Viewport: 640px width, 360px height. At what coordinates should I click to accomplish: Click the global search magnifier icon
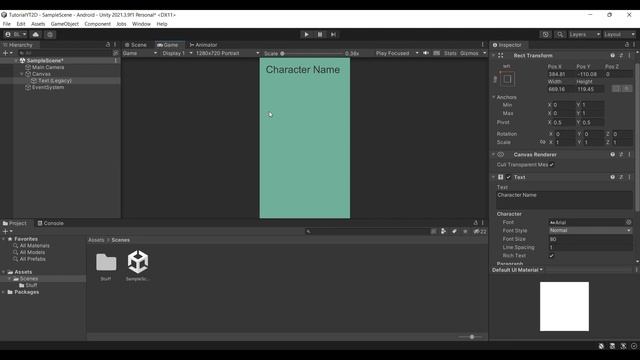point(560,35)
